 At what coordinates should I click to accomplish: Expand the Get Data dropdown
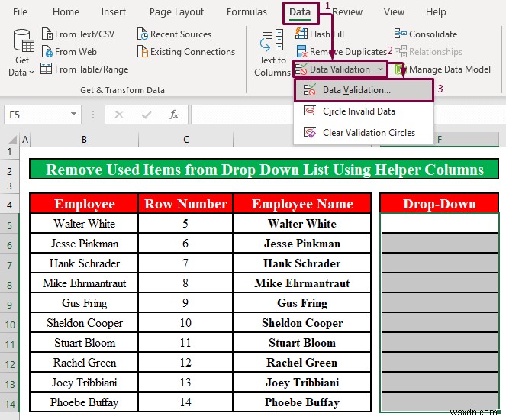(31, 73)
